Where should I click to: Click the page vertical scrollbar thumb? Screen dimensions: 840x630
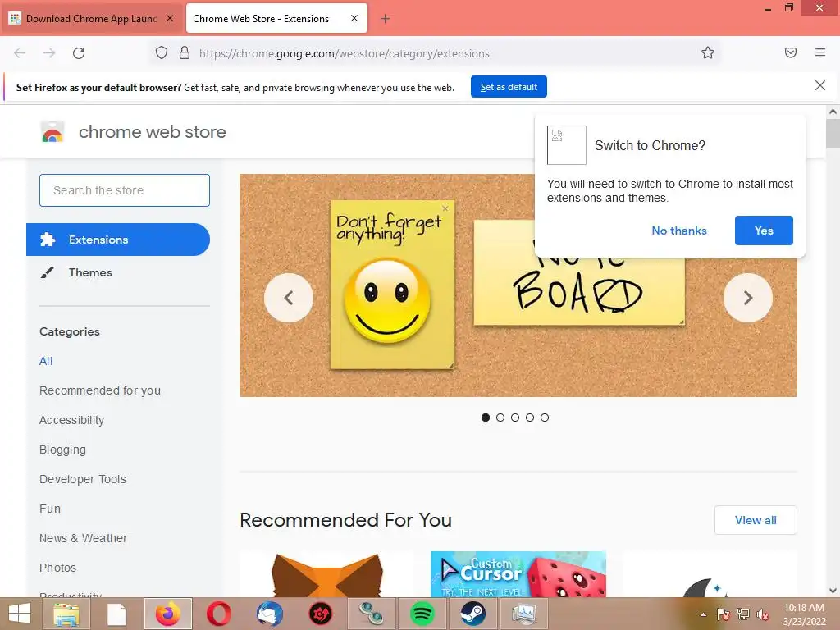pyautogui.click(x=833, y=133)
